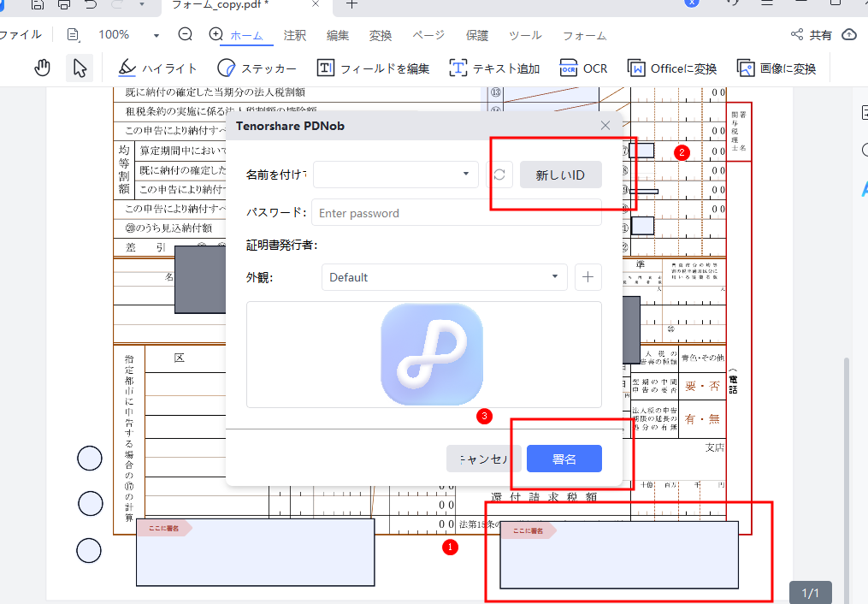868x604 pixels.
Task: Open the 保護 ribbon tab
Action: pyautogui.click(x=477, y=35)
